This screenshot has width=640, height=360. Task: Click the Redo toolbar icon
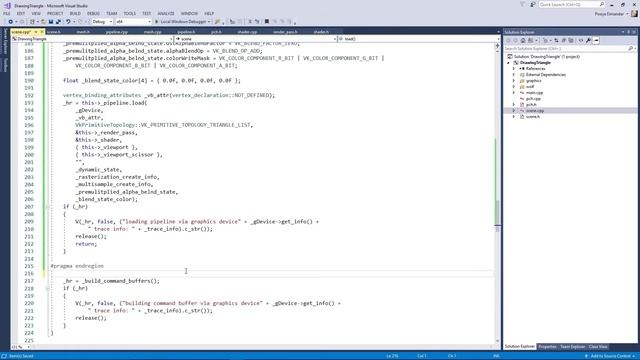point(80,22)
